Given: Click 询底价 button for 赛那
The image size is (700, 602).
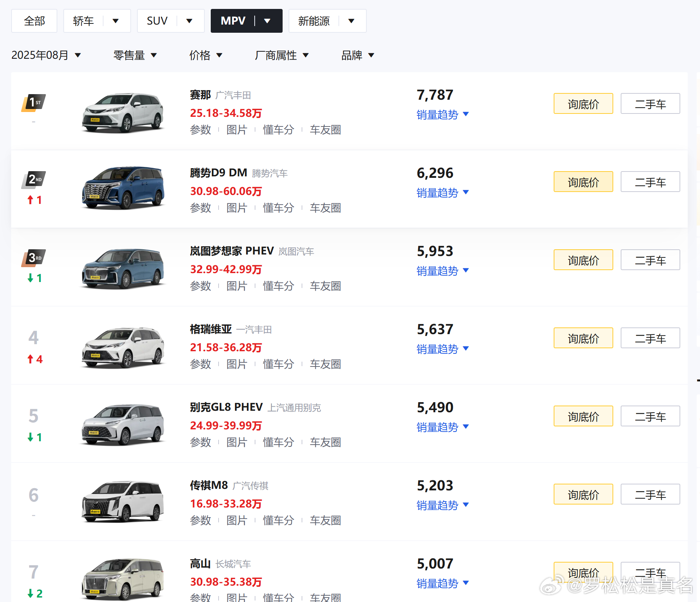Looking at the screenshot, I should [x=583, y=104].
